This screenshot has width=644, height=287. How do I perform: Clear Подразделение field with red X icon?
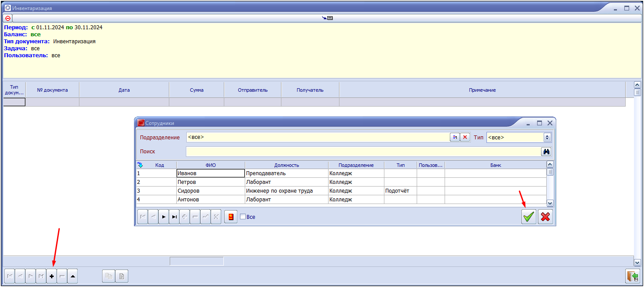[465, 137]
